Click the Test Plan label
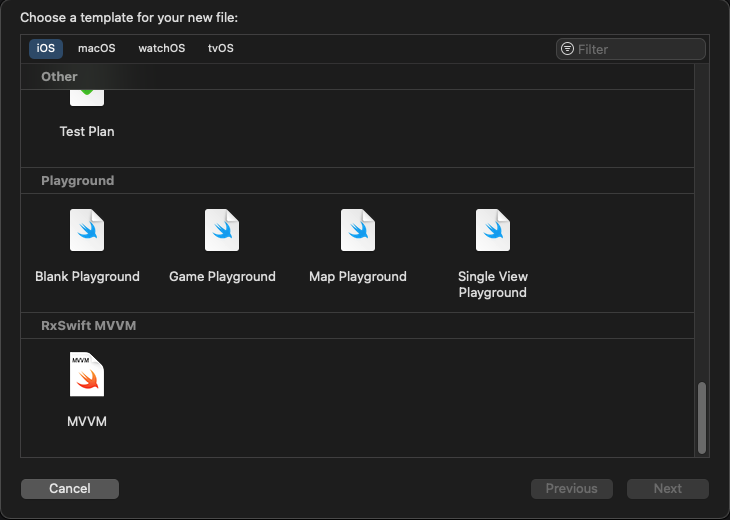Screen dimensions: 730x520 (87, 131)
